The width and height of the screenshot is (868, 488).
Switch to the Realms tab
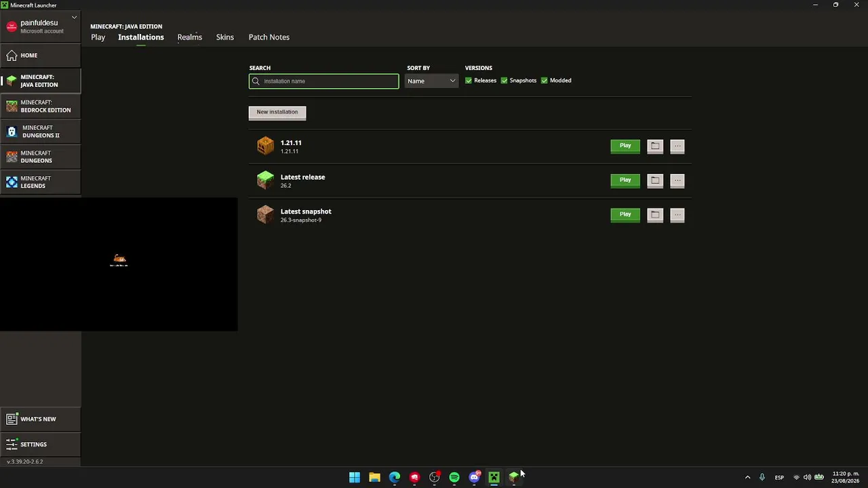tap(190, 37)
